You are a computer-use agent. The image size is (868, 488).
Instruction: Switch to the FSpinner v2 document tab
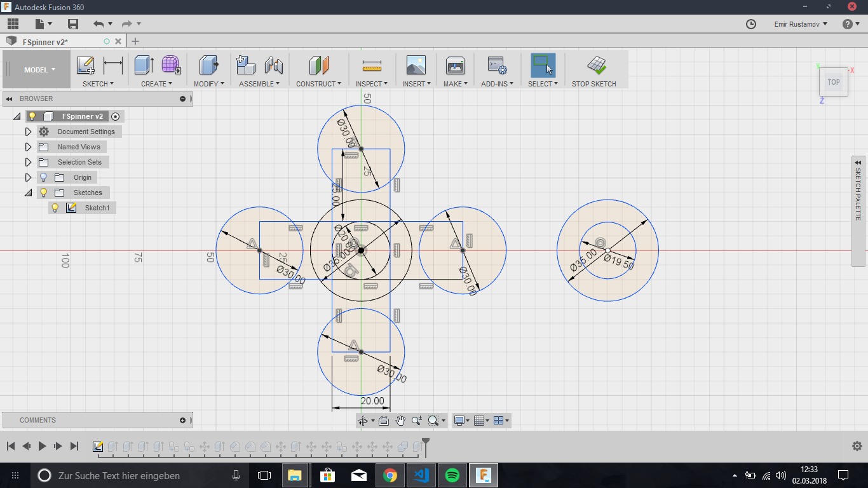[46, 42]
